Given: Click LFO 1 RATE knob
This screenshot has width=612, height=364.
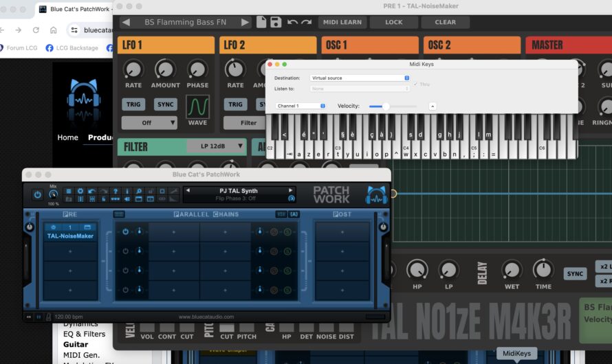Looking at the screenshot, I should click(133, 70).
